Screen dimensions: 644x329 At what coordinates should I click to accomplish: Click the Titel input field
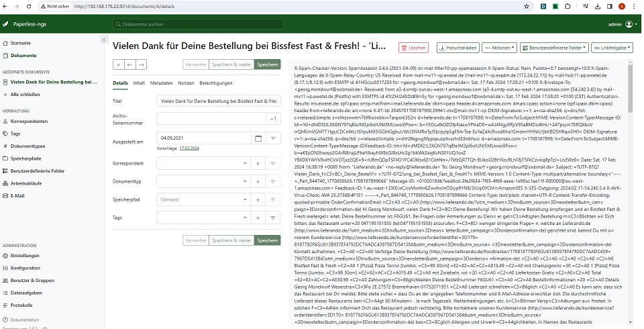click(x=219, y=101)
